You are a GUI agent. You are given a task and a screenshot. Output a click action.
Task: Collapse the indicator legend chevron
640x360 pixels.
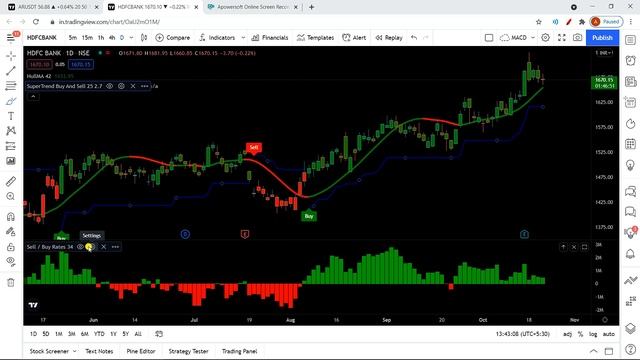33,96
